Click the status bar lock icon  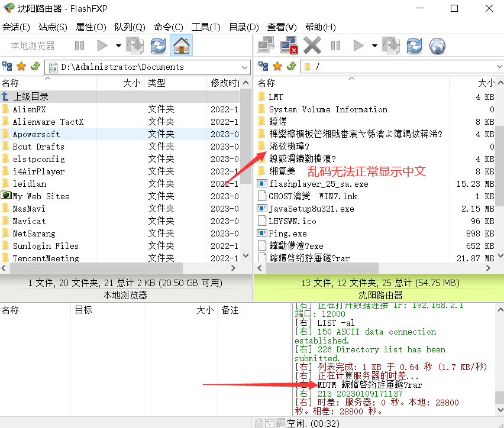(259, 423)
